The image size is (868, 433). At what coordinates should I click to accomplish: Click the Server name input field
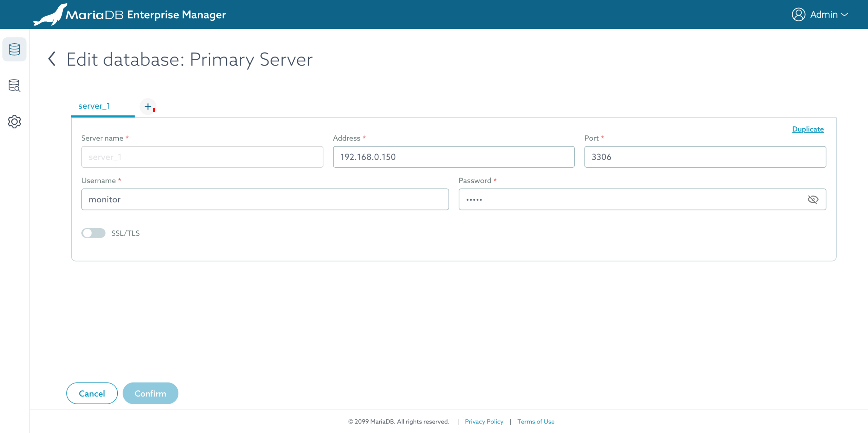[202, 157]
